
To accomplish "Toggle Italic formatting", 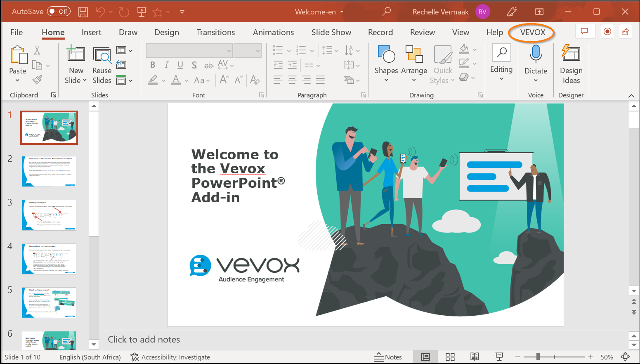I will tap(166, 65).
